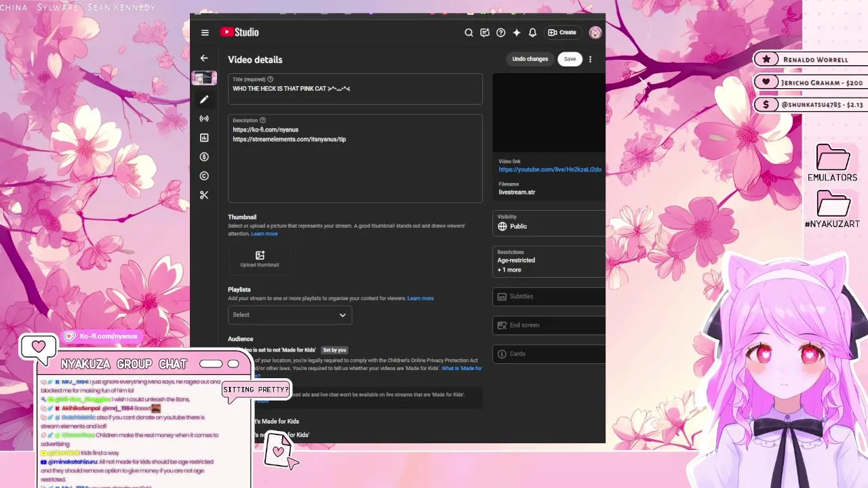
Task: Open the Analytics chart icon in sidebar
Action: tap(204, 138)
